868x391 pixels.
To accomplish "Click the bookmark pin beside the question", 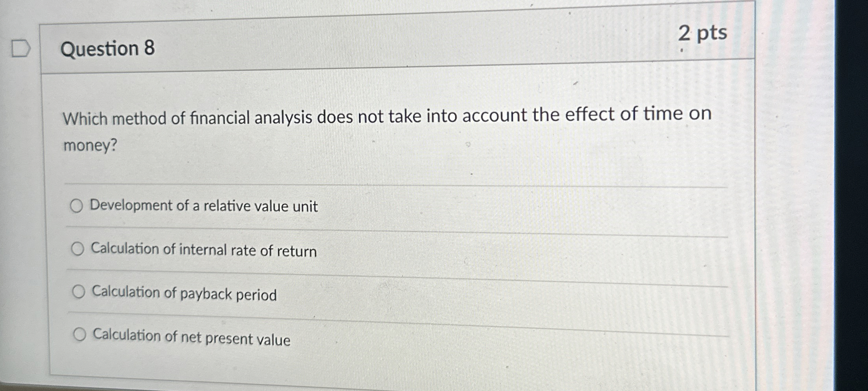I will pyautogui.click(x=20, y=48).
